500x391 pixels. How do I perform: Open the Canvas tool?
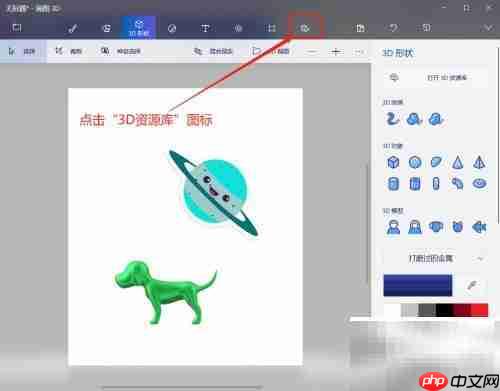pyautogui.click(x=271, y=28)
